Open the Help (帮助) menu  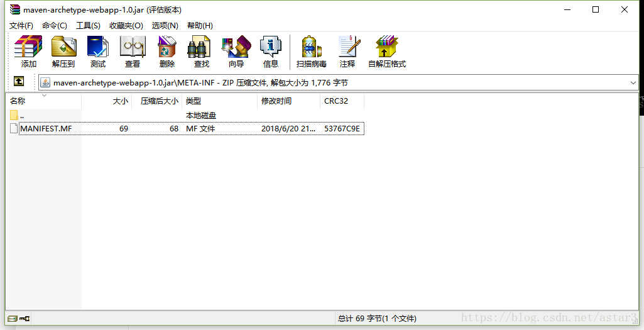point(200,26)
